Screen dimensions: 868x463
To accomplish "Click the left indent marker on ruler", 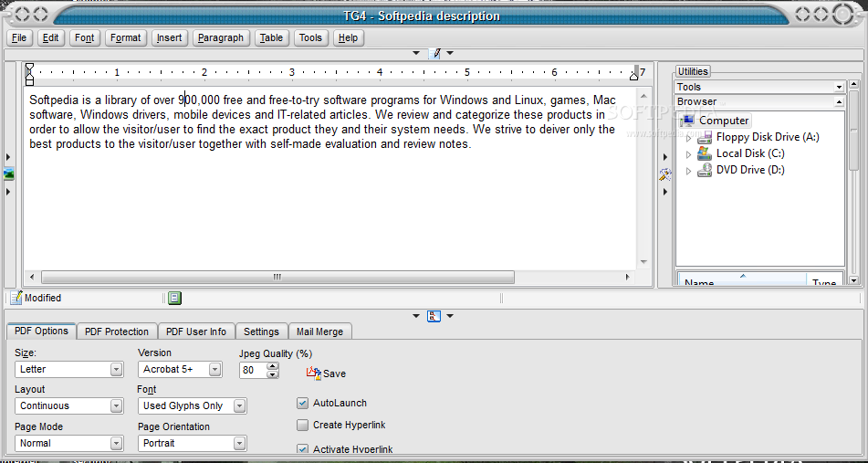I will 29,79.
